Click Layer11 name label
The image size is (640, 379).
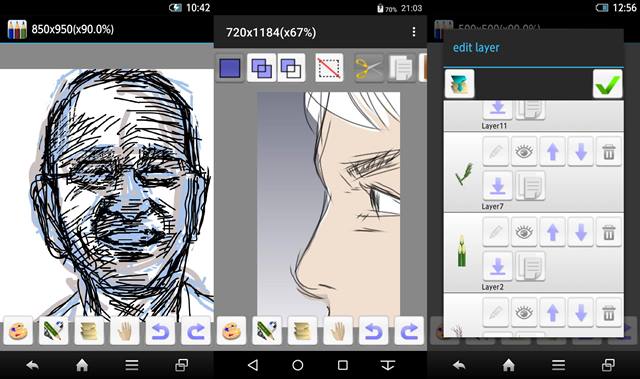(x=494, y=126)
